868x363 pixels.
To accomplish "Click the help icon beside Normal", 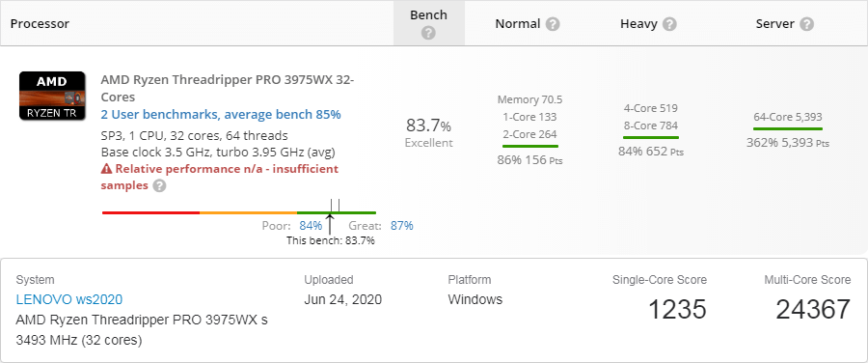I will tap(553, 24).
